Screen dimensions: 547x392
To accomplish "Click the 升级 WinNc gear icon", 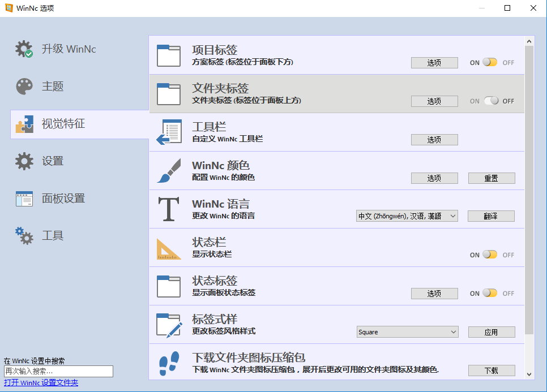I will 24,49.
